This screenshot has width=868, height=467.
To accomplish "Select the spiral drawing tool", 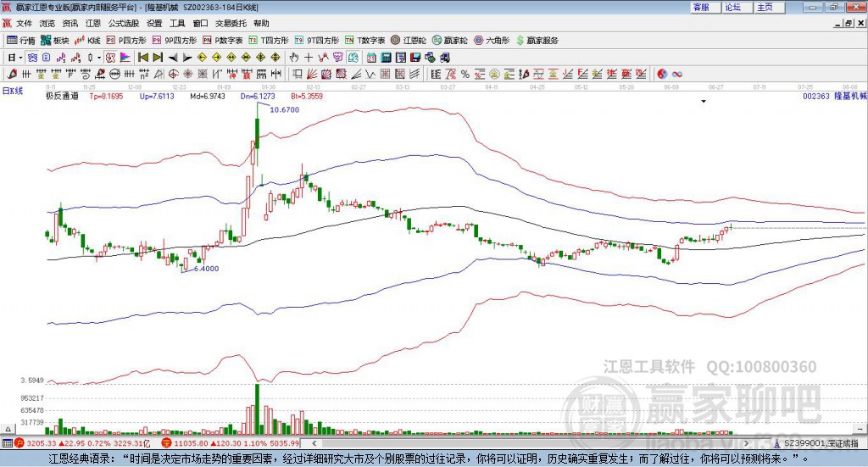I will pos(86,74).
